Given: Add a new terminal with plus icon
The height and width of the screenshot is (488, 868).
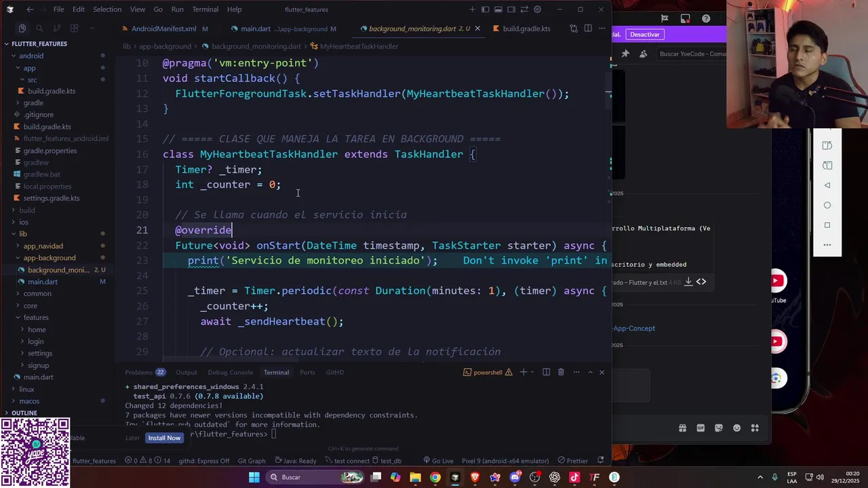Looking at the screenshot, I should (x=524, y=372).
